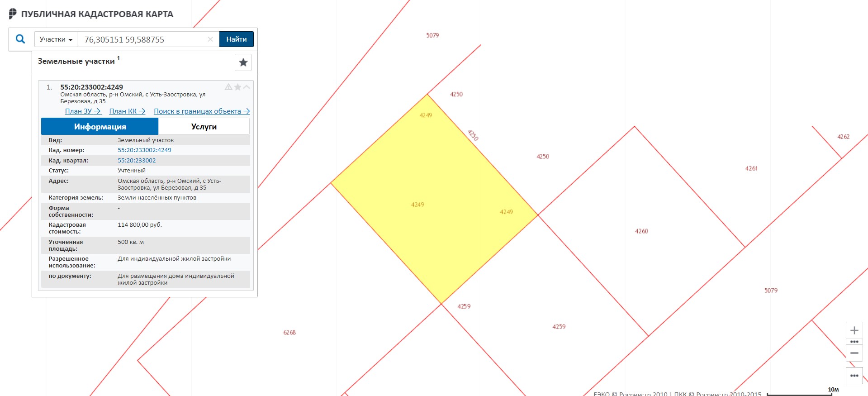The image size is (868, 396).
Task: Click parcel label 4259 near the yellow parcel corner
Action: point(464,306)
